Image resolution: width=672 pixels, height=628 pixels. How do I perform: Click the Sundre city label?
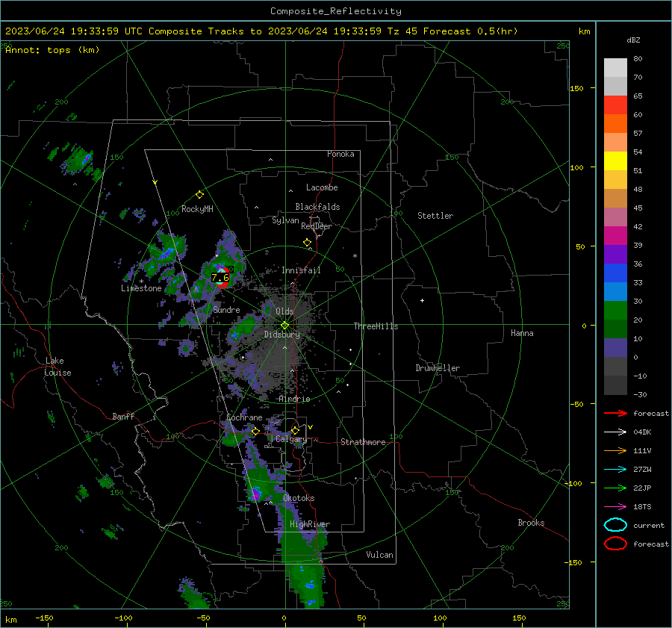(226, 309)
